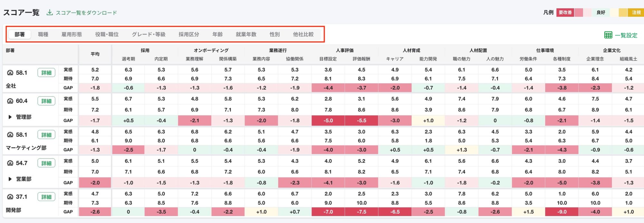644x223 pixels.
Task: Click the score gauge icon for 営業部
Action: 10,163
